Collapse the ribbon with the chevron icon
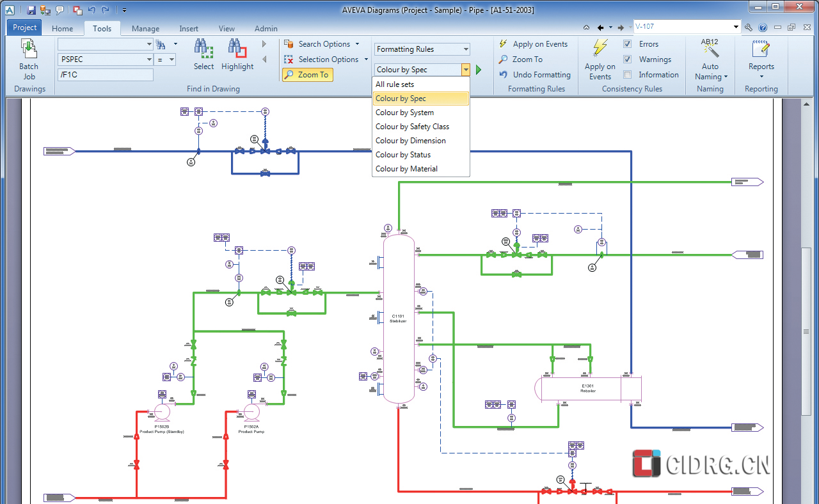 pyautogui.click(x=587, y=28)
